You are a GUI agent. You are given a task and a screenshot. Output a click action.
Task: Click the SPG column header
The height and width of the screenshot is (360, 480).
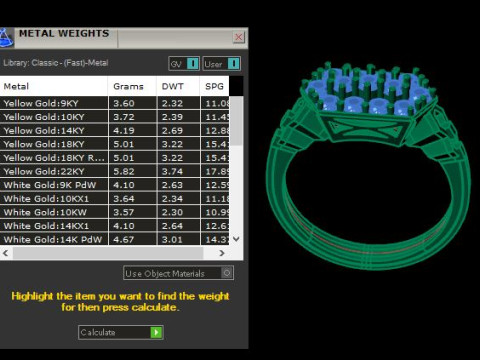214,86
